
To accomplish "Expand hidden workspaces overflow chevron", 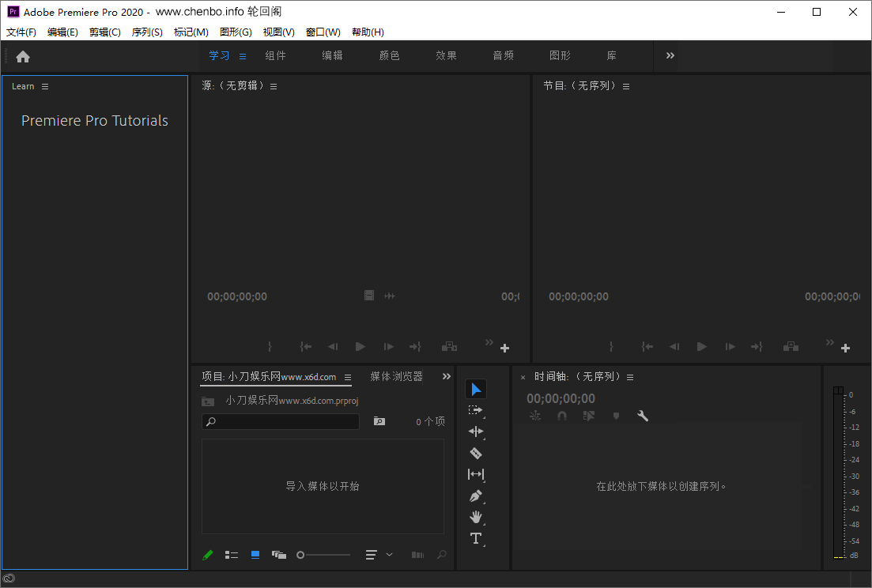I will 670,55.
